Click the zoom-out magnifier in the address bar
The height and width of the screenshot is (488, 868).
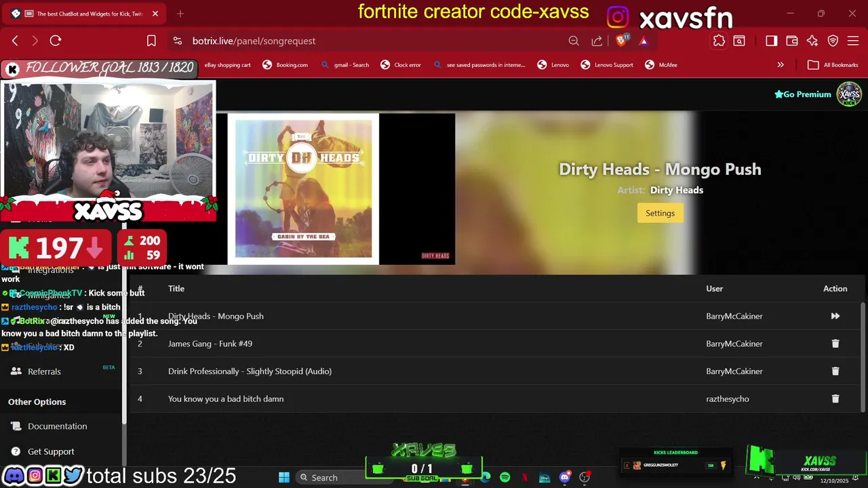[x=574, y=41]
